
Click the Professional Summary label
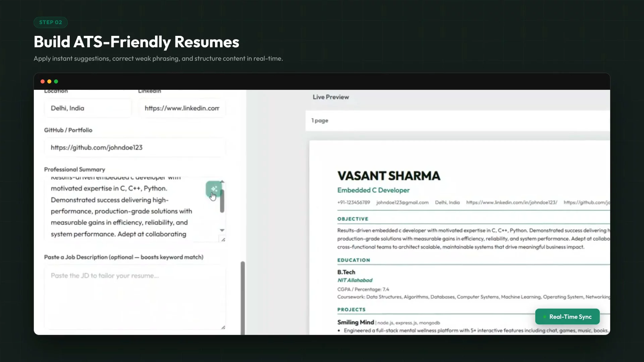pyautogui.click(x=74, y=170)
